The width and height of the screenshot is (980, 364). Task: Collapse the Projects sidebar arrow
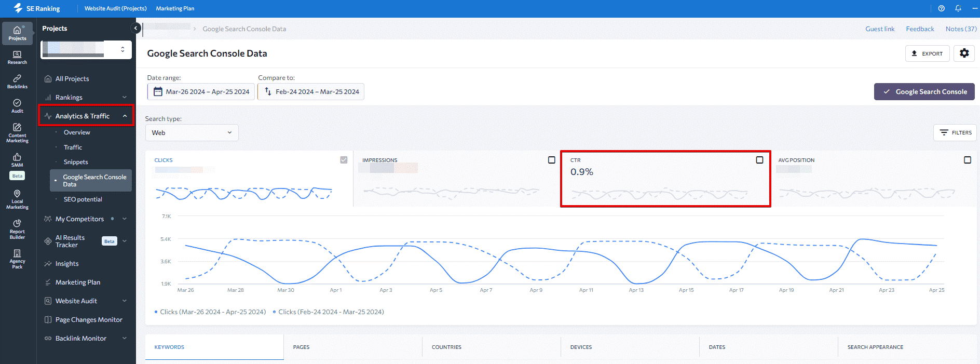[x=136, y=28]
